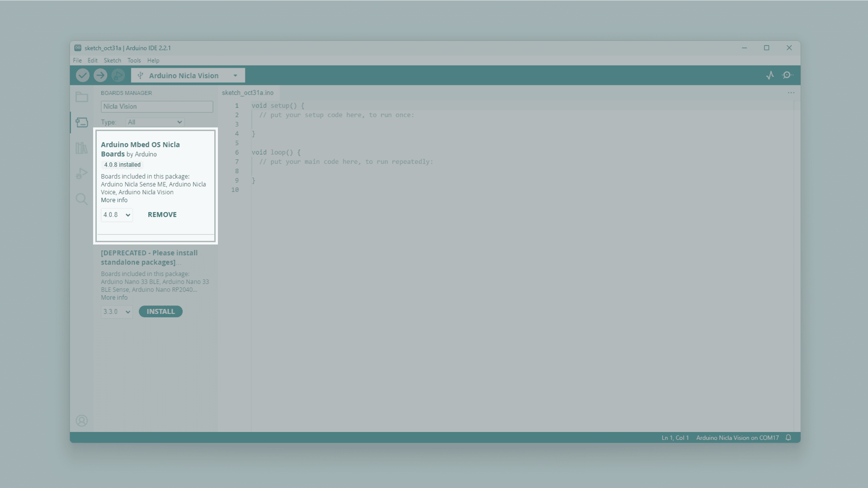Click the account profile icon
The height and width of the screenshot is (488, 868).
[x=82, y=420]
